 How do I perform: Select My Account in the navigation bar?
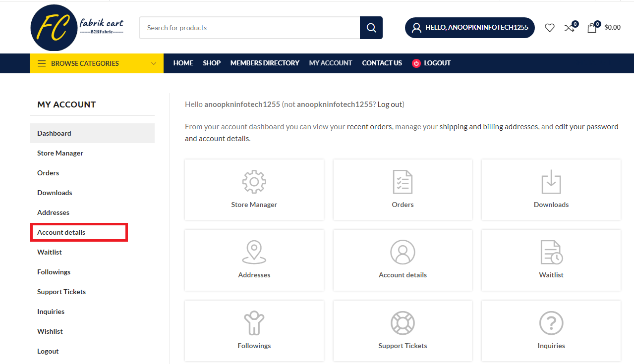(x=331, y=63)
